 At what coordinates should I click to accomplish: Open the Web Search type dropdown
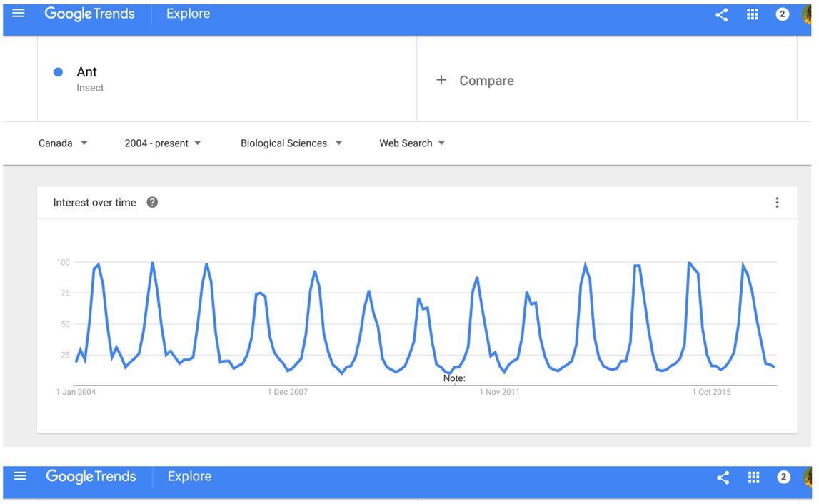[x=411, y=143]
